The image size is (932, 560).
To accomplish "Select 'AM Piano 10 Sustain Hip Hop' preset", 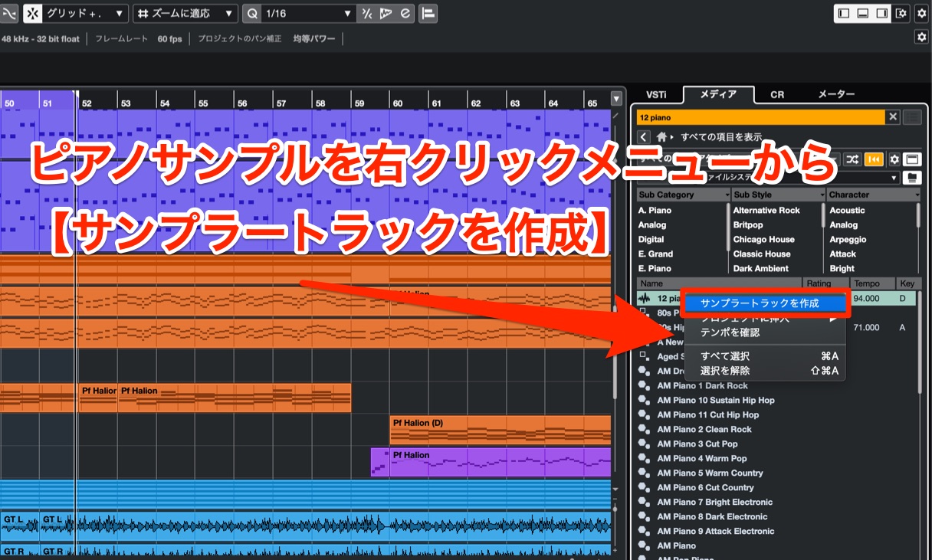I will tap(716, 400).
